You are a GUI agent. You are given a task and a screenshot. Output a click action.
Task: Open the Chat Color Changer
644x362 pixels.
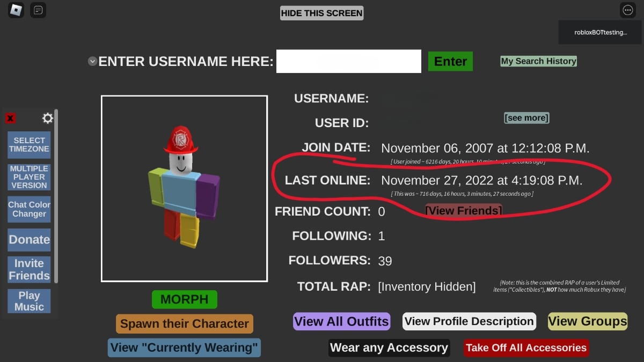click(x=29, y=209)
